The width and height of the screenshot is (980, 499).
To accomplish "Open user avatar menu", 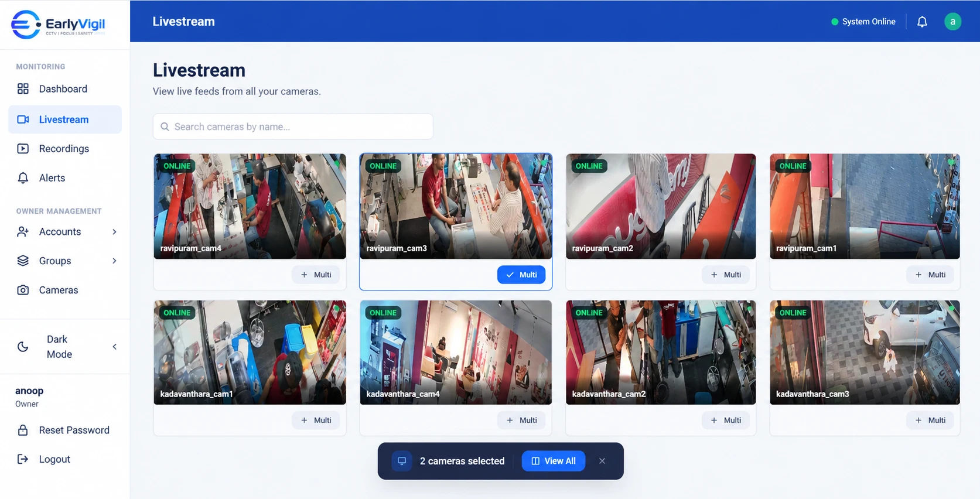I will coord(952,22).
